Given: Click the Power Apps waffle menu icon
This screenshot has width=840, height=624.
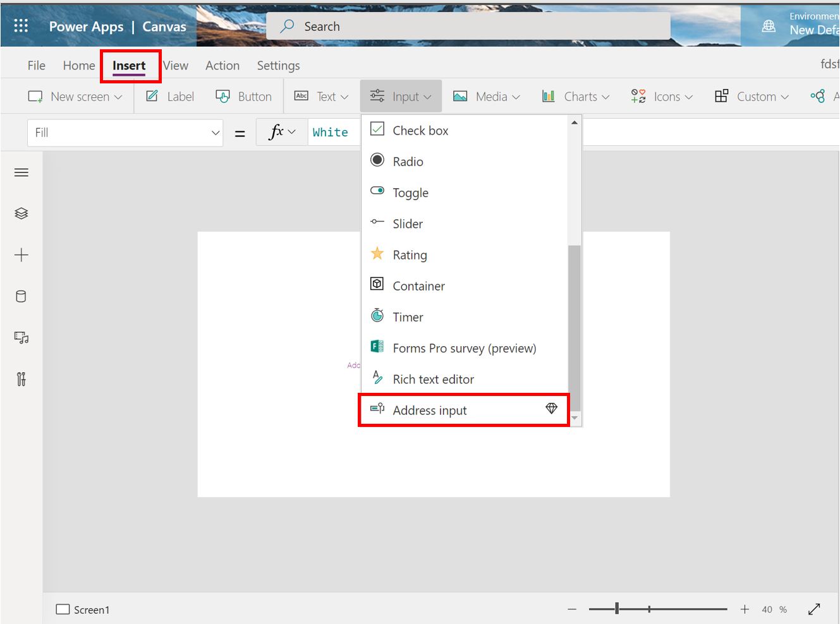Looking at the screenshot, I should (21, 26).
